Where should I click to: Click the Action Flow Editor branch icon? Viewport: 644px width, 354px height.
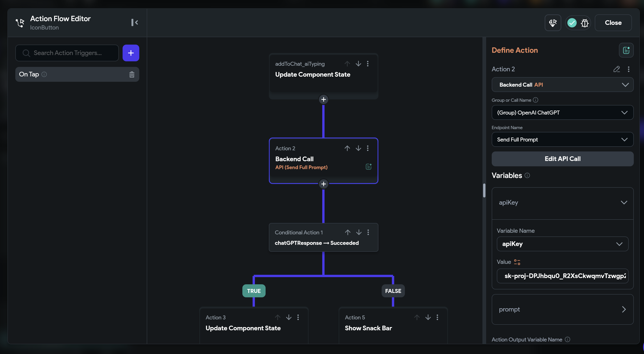[x=20, y=23]
